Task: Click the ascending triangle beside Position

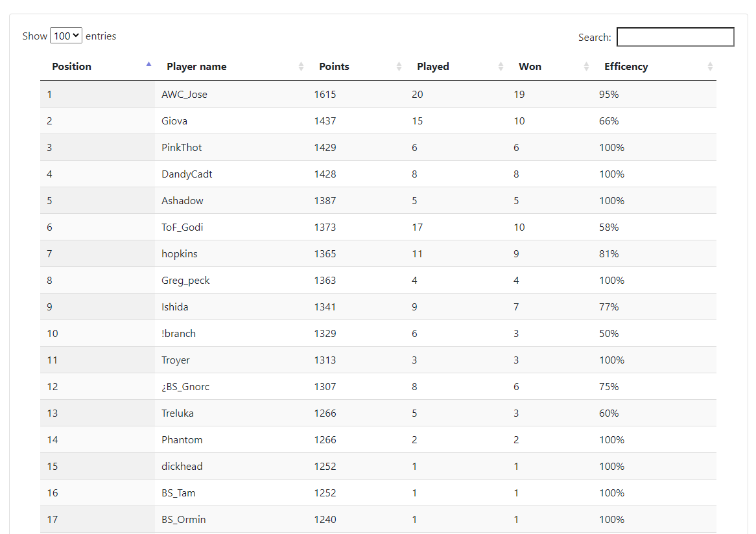Action: point(148,64)
